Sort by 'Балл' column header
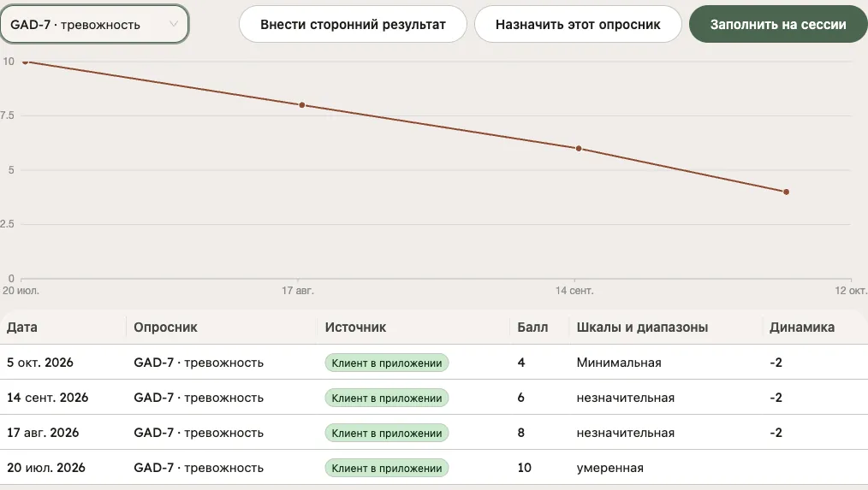Viewport: 868px width, 490px height. click(532, 328)
